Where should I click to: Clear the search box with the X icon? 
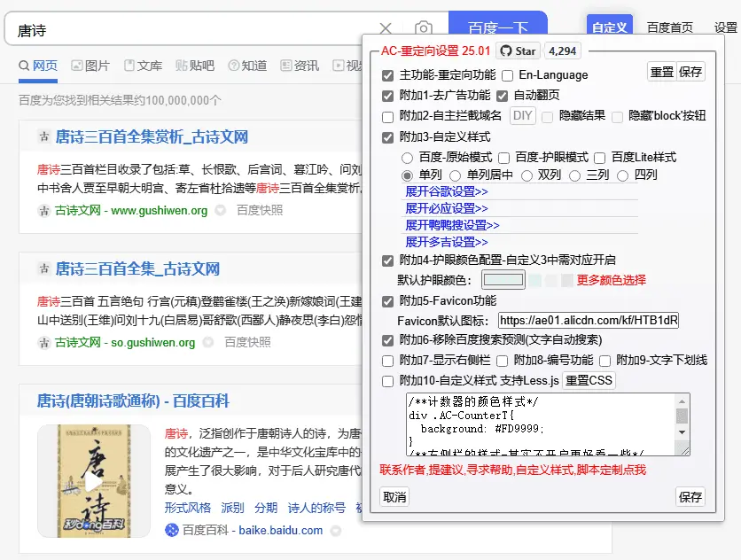(386, 29)
